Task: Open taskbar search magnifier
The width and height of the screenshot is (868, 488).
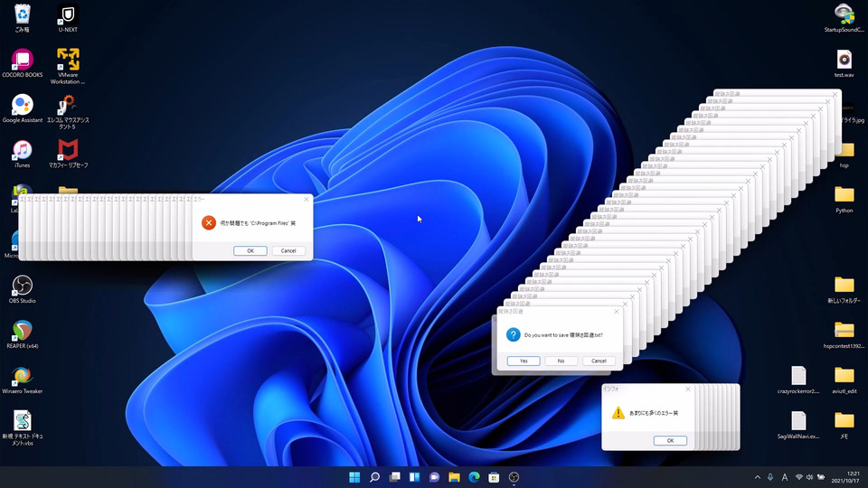Action: coord(374,477)
